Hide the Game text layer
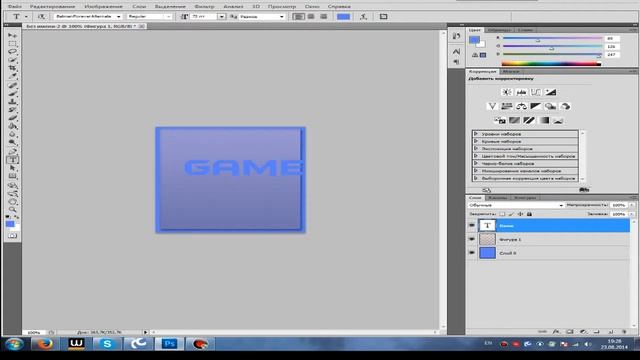Image resolution: width=640 pixels, height=360 pixels. (x=471, y=225)
